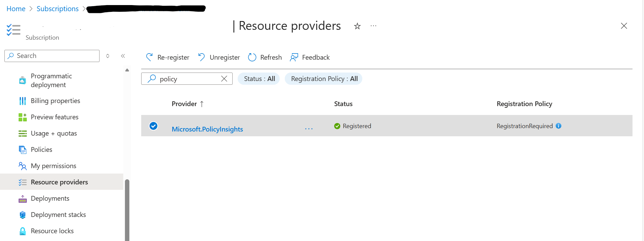
Task: Open the more options ellipsis beside the title
Action: click(373, 26)
